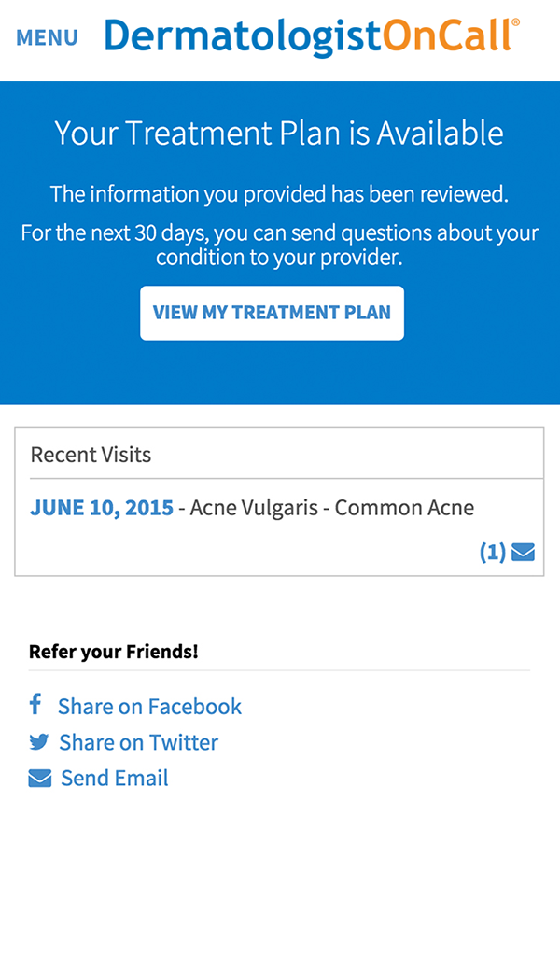Screen dimensions: 560x956
Task: Open the Share on Facebook link
Action: [x=149, y=706]
